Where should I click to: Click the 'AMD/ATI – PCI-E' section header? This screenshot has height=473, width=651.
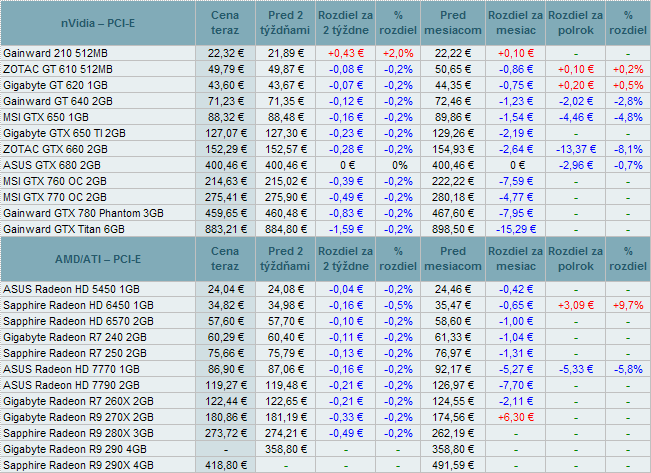pos(98,259)
